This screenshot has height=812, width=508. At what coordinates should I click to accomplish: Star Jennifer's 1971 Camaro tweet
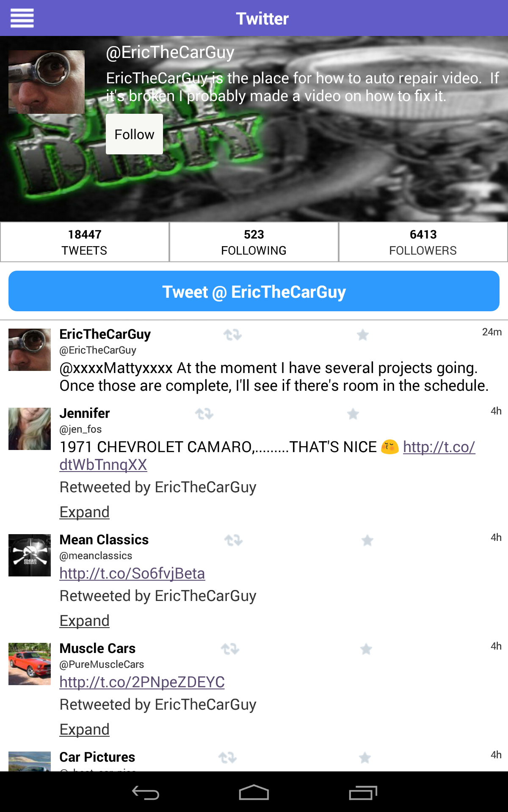pos(353,414)
